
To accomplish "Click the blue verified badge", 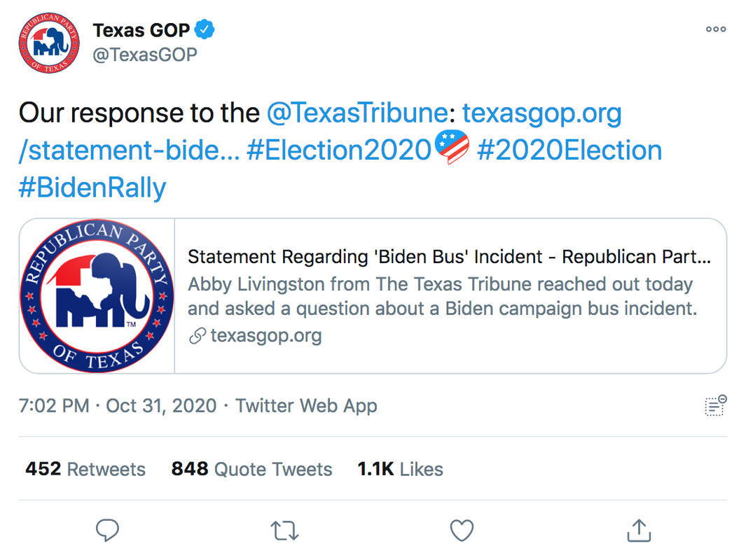I will point(205,30).
